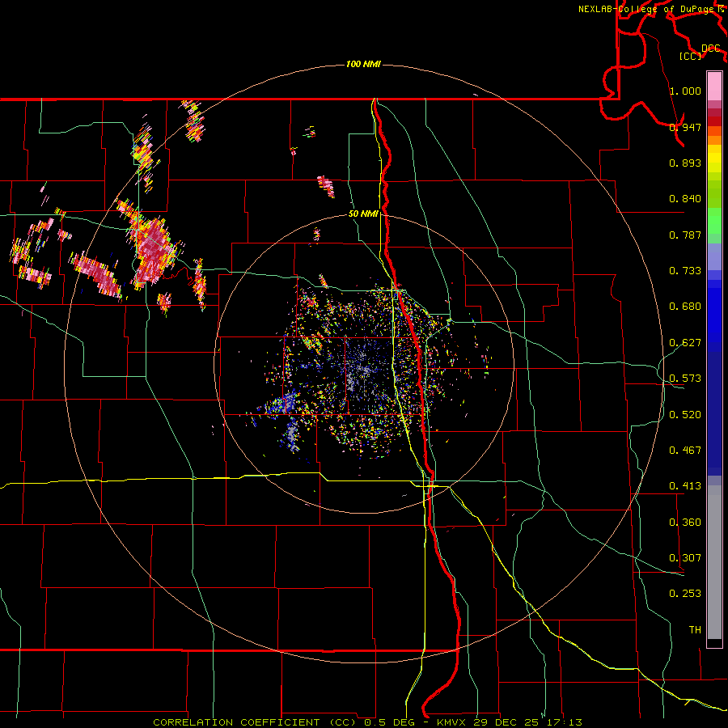The image size is (728, 728).
Task: Click the KMVX station identifier
Action: pyautogui.click(x=451, y=722)
